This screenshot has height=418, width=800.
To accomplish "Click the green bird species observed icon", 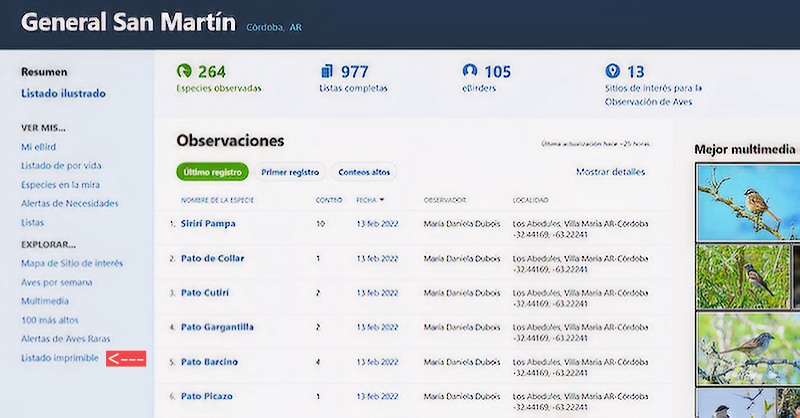I will pyautogui.click(x=184, y=71).
